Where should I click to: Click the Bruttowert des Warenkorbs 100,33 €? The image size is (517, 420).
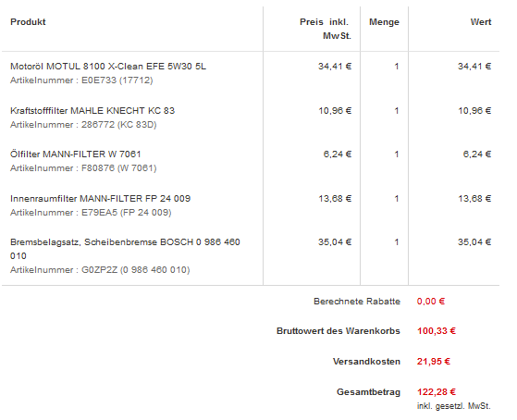(437, 331)
